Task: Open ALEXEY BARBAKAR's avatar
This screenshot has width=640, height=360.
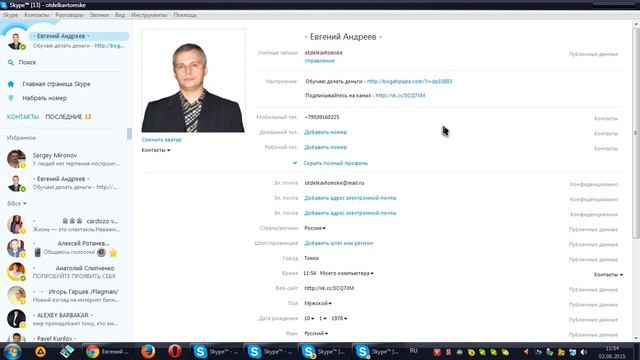Action: click(x=16, y=319)
